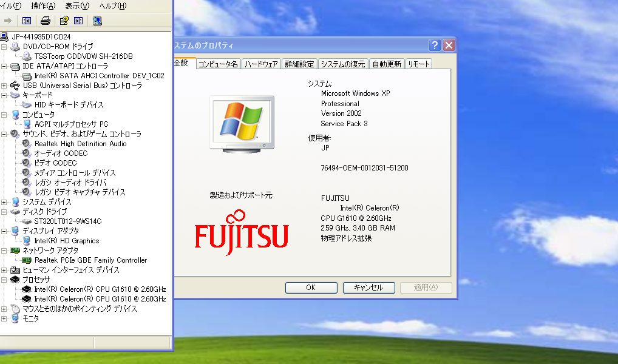Click the show/hide console tree toolbar icon
618x364 pixels.
pyautogui.click(x=27, y=21)
